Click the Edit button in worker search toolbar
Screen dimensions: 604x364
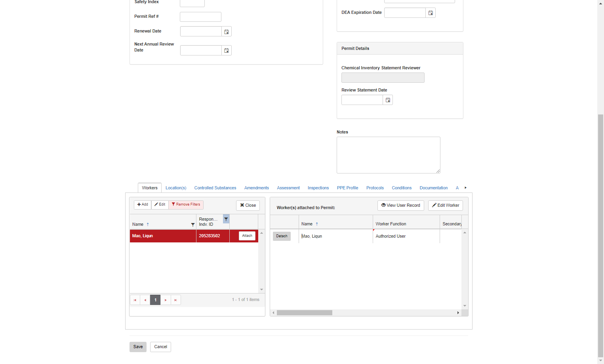(160, 204)
